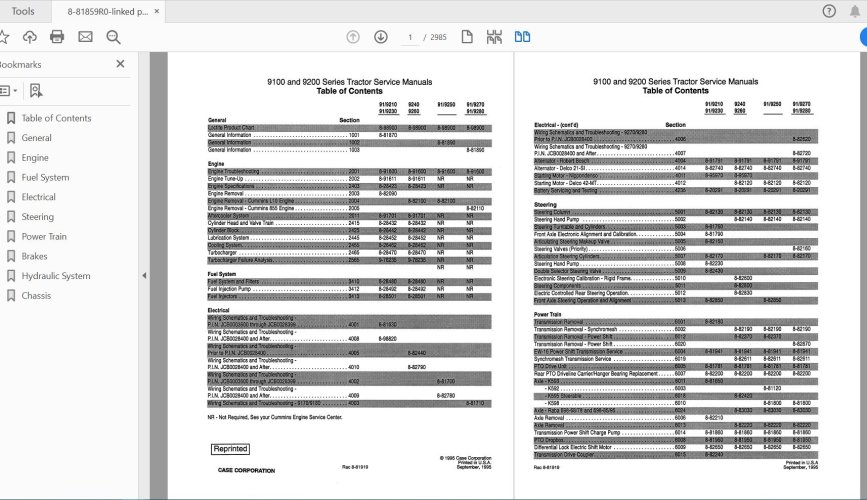Viewport: 867px width, 500px height.
Task: Collapse the bookmarks pane arrow
Action: coord(144,275)
